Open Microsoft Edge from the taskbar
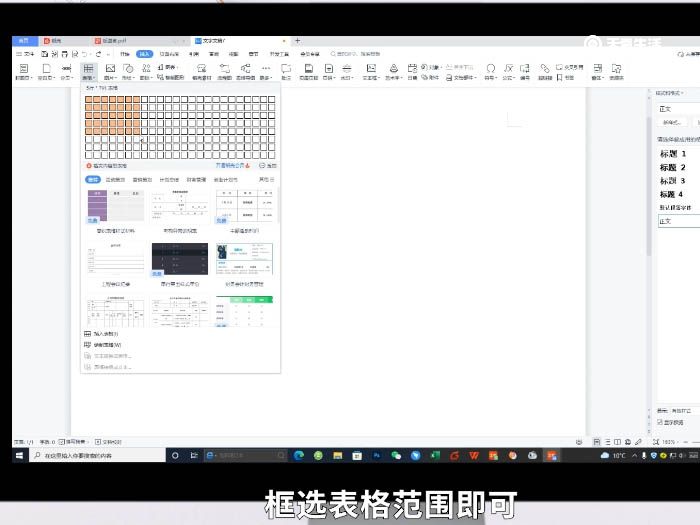Viewport: 700px width, 525px height. [x=299, y=455]
